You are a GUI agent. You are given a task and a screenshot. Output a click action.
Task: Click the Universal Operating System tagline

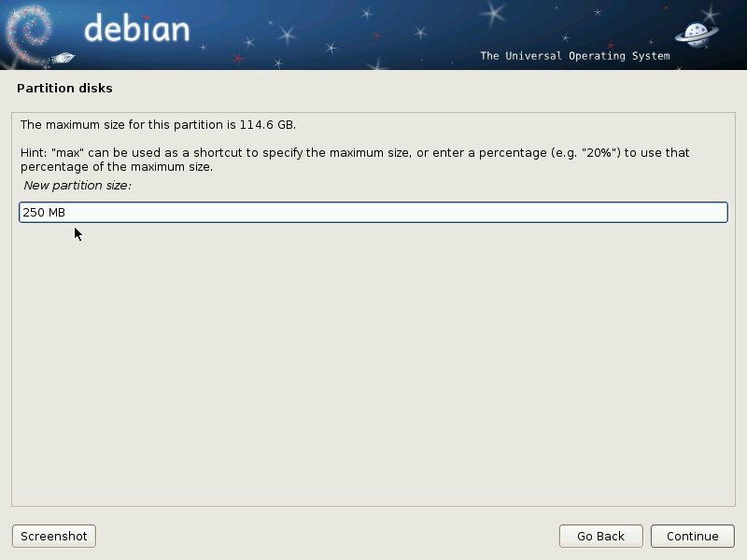pos(573,56)
